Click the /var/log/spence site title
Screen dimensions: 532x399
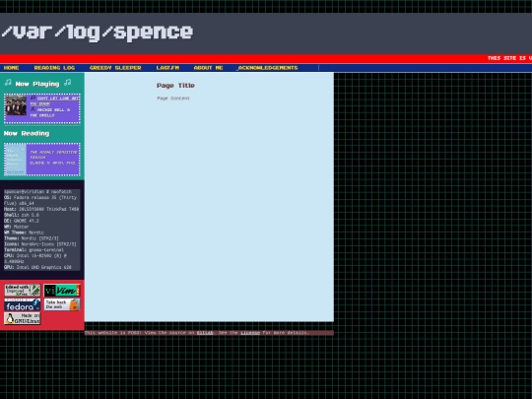coord(97,33)
